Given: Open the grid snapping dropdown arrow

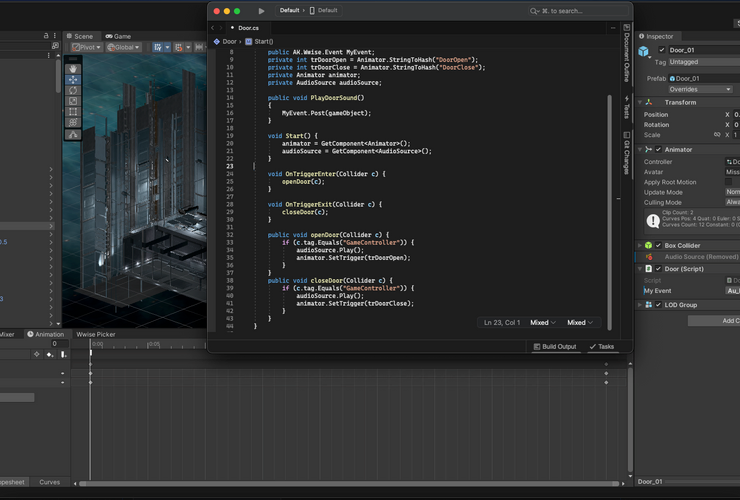Looking at the screenshot, I should 167,47.
